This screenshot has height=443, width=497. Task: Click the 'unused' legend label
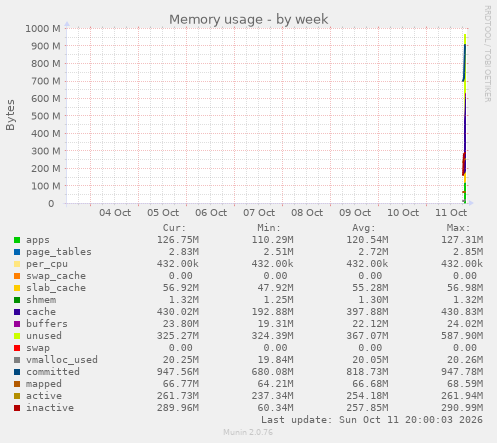pyautogui.click(x=44, y=336)
